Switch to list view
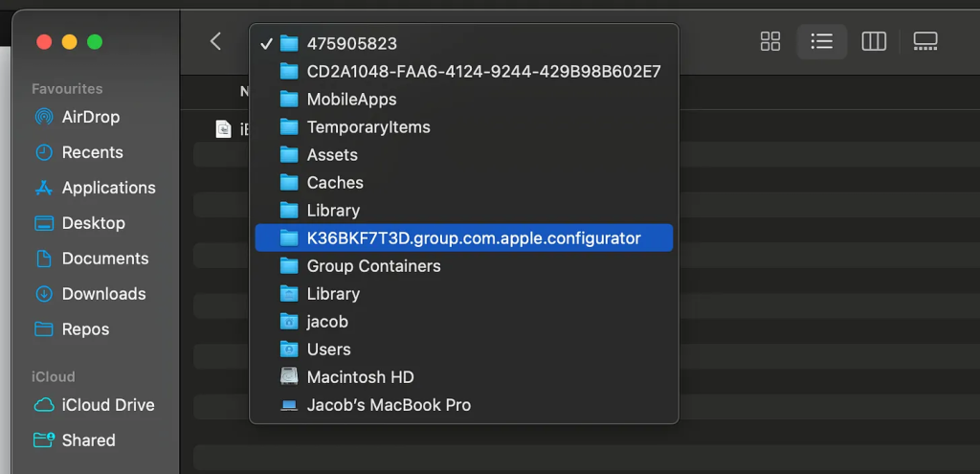980x474 pixels. pos(821,41)
